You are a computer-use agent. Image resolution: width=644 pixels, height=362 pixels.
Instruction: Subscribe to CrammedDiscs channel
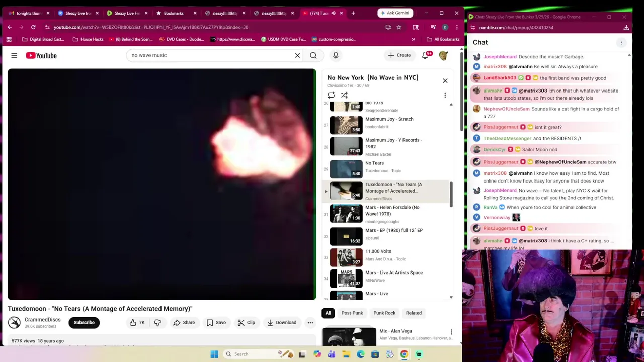[84, 323]
